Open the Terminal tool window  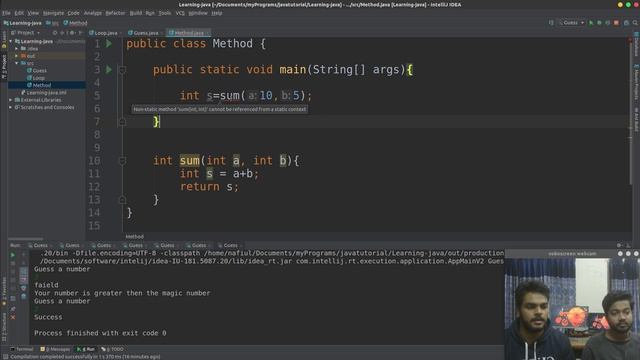[22, 349]
